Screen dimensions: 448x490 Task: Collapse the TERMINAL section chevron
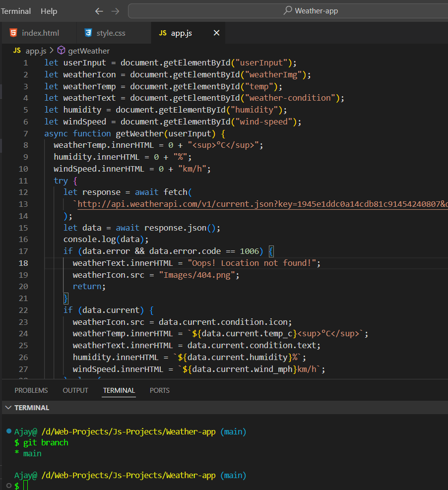coord(8,408)
